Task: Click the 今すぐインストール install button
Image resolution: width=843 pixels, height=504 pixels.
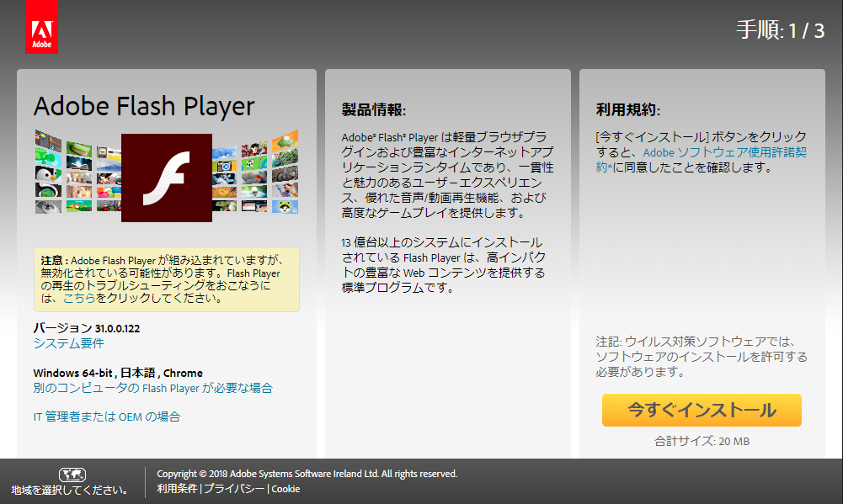Action: 702,410
